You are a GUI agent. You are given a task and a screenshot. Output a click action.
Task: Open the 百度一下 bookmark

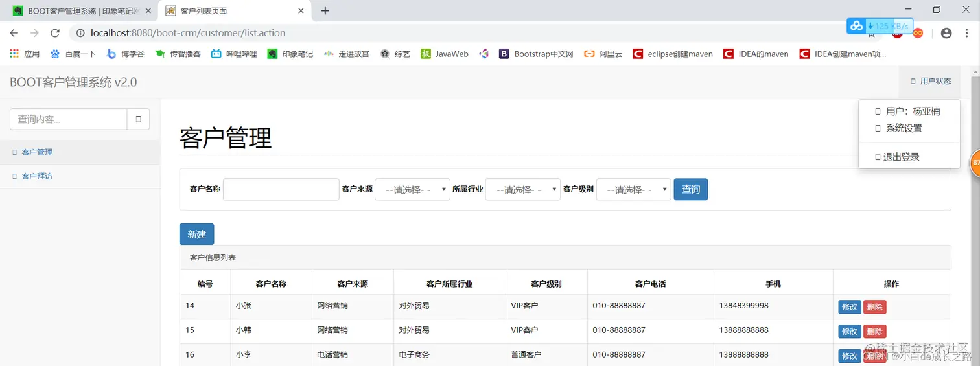click(73, 54)
